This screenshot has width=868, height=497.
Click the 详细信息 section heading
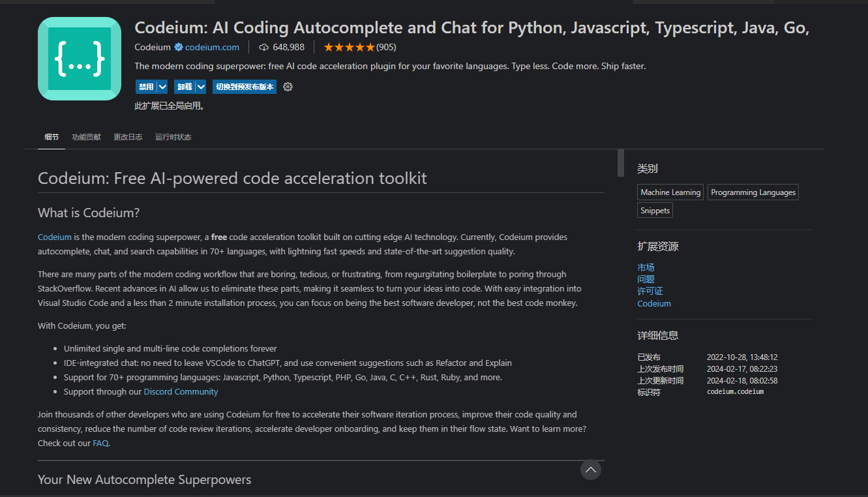(x=658, y=335)
